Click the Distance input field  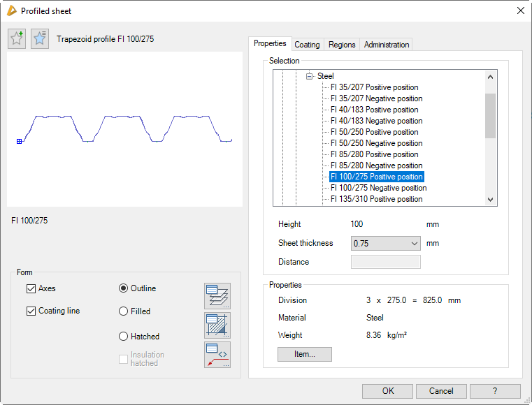385,262
